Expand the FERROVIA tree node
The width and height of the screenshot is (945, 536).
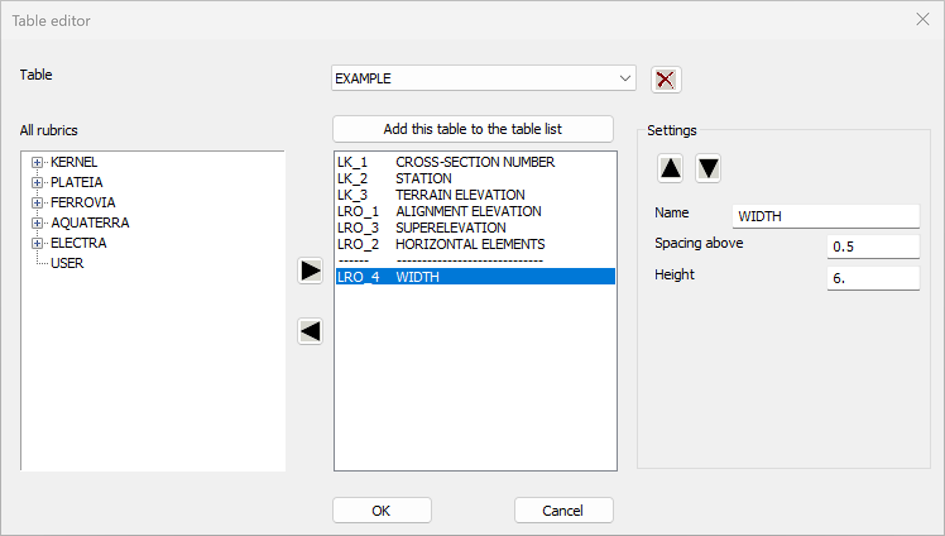[37, 202]
